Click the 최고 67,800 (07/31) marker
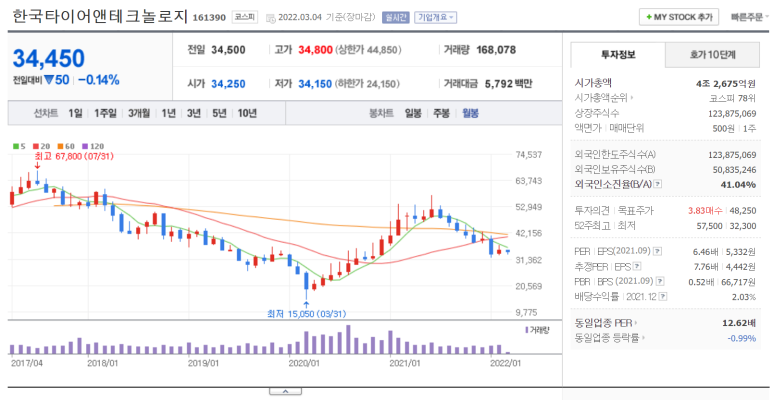Screen dimensions: 773x400 tap(74, 156)
